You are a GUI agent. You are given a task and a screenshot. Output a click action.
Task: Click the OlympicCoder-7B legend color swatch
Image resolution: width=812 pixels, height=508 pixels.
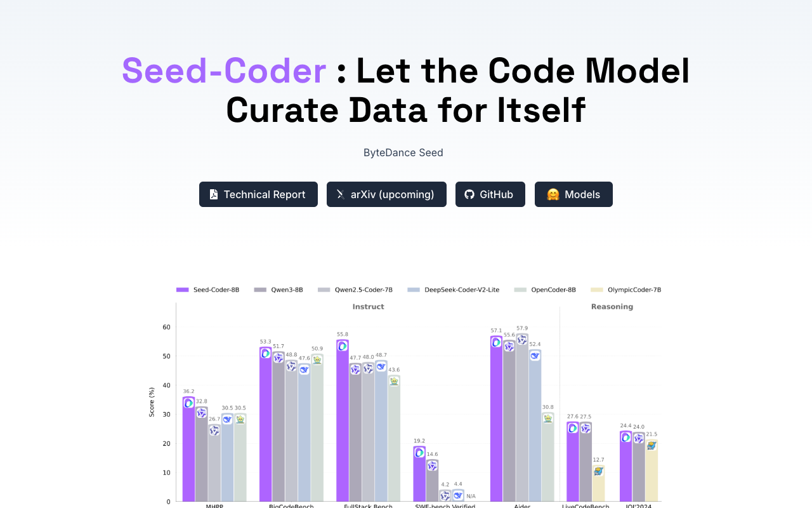pos(596,290)
